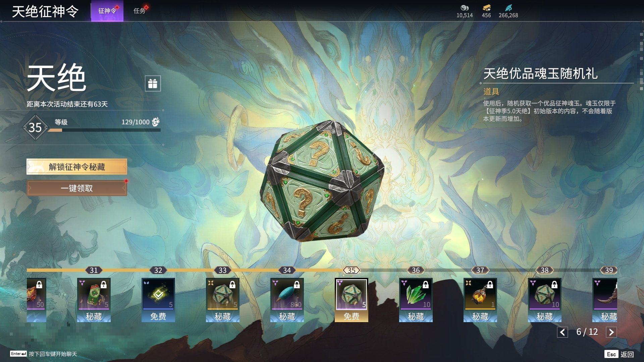Viewport: 644px width, 362px height.
Task: Click the level 37 golden gourd reward
Action: click(x=480, y=294)
